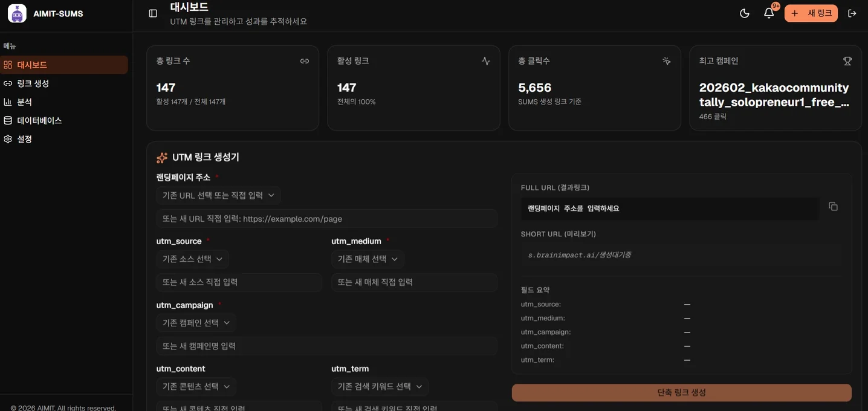Click the 활성 147개 / 전체 147개 text
Screen dimensions: 868x411
click(191, 102)
